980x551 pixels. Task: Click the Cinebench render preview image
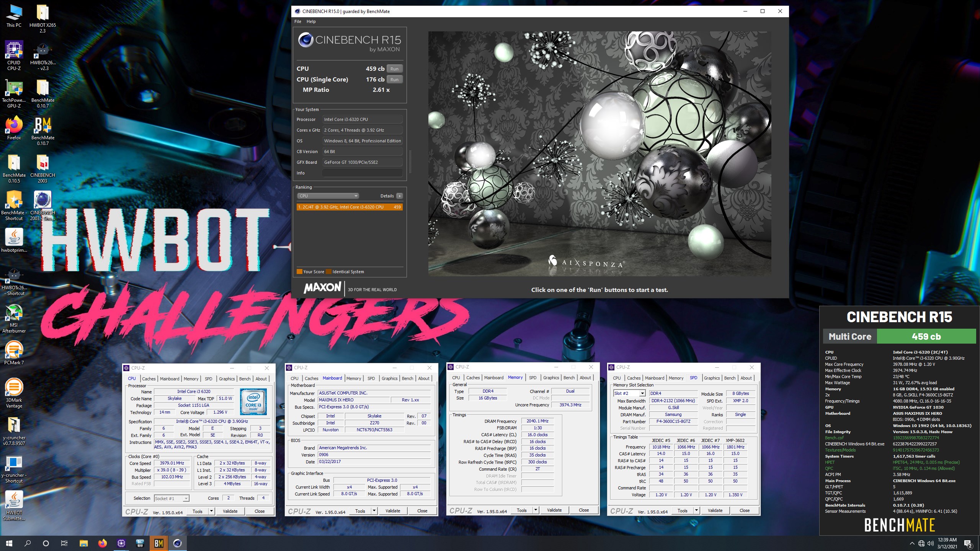pyautogui.click(x=599, y=154)
